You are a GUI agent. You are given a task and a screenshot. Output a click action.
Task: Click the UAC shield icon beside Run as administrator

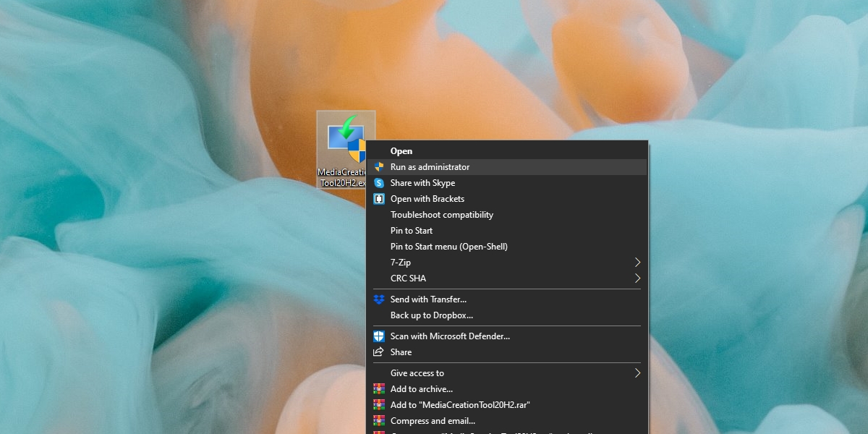[x=378, y=167]
